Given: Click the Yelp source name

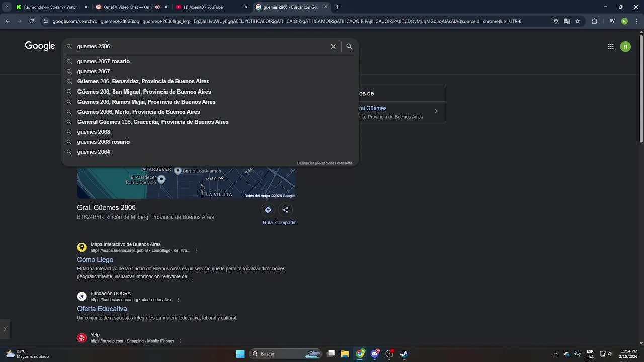Looking at the screenshot, I should point(95,335).
